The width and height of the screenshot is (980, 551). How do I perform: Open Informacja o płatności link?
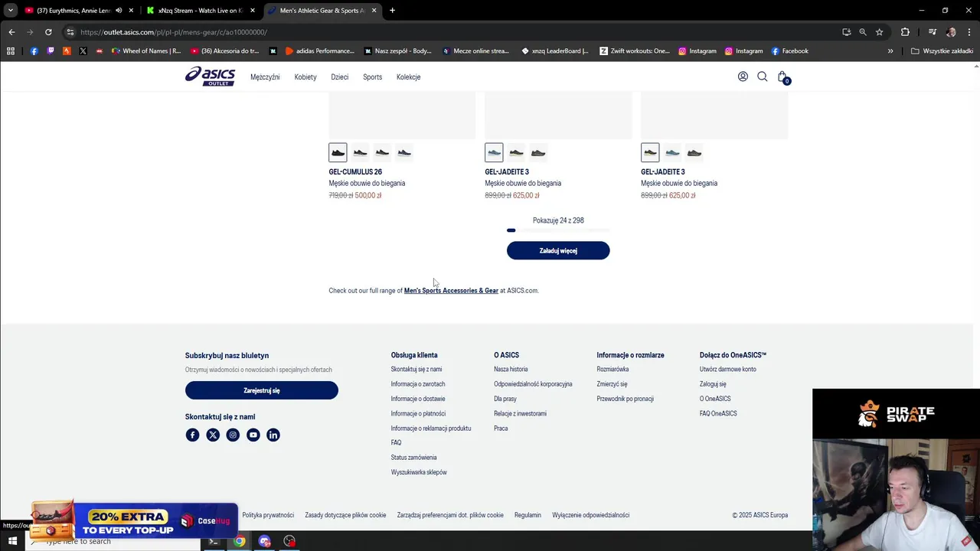coord(418,414)
